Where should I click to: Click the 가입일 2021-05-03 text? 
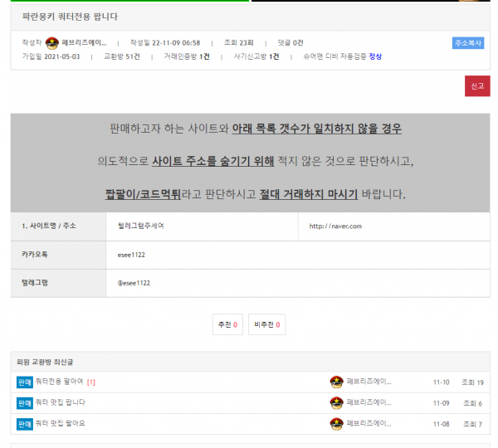point(51,56)
